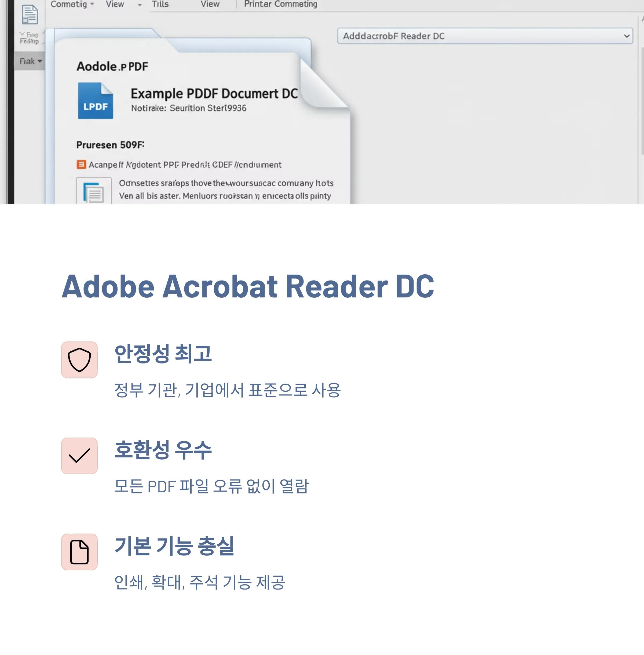Screen dimensions: 644x655
Task: Click the 인쇄, 확대, 주석 기능 제공 text
Action: point(200,582)
